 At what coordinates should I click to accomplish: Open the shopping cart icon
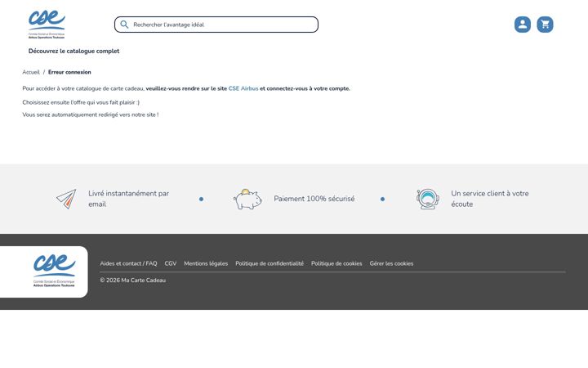coord(545,25)
